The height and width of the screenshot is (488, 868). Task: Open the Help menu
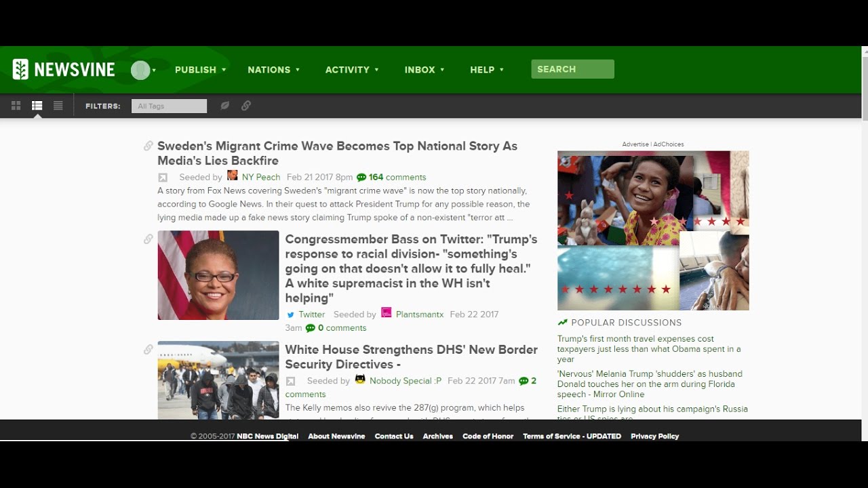click(482, 70)
